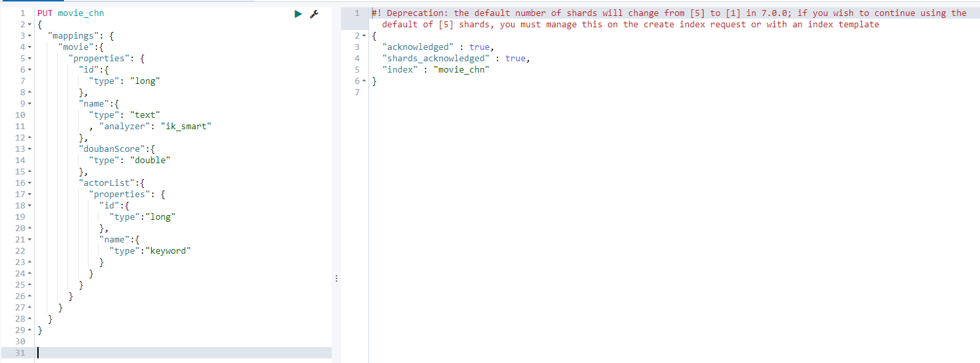
Task: Collapse the "doubanScore" block on line 13
Action: pyautogui.click(x=31, y=149)
